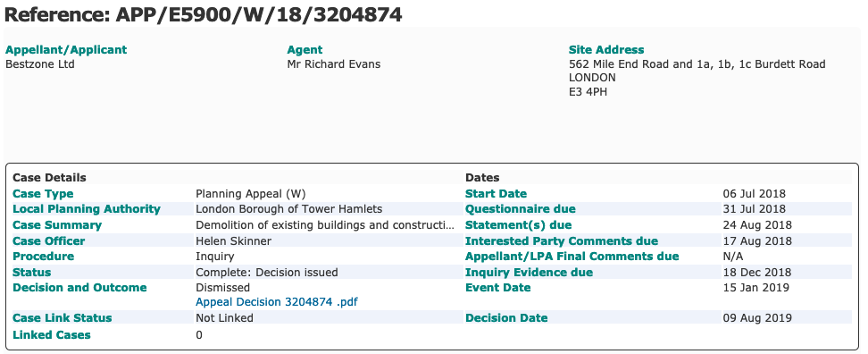Click the Procedure value Inquiry
Screen dimensions: 868x354
pos(215,257)
